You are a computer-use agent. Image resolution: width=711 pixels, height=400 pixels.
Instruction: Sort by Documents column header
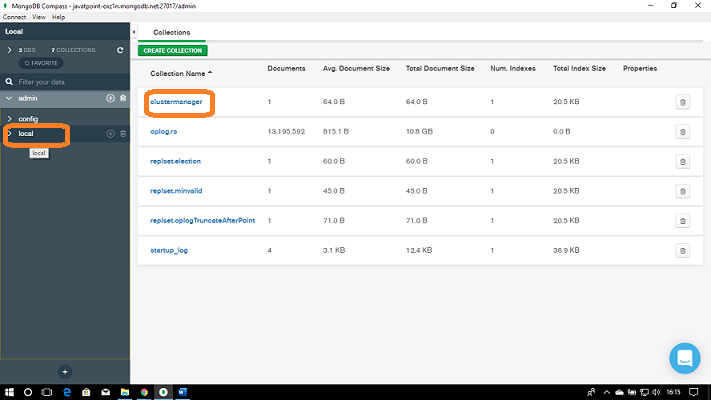pyautogui.click(x=286, y=68)
